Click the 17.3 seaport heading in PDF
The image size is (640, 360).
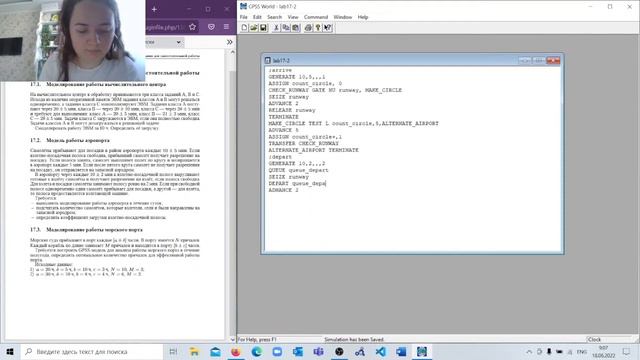86,230
